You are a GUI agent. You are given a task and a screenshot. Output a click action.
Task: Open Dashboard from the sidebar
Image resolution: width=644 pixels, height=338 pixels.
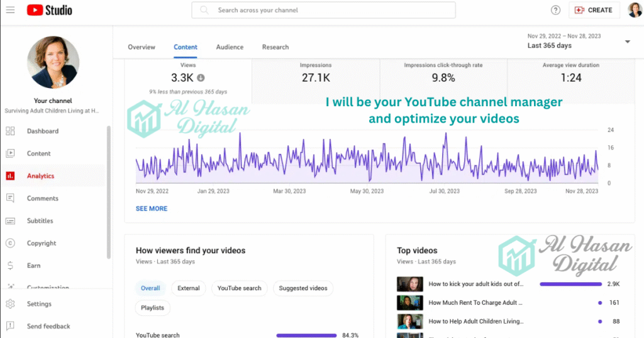pyautogui.click(x=42, y=131)
